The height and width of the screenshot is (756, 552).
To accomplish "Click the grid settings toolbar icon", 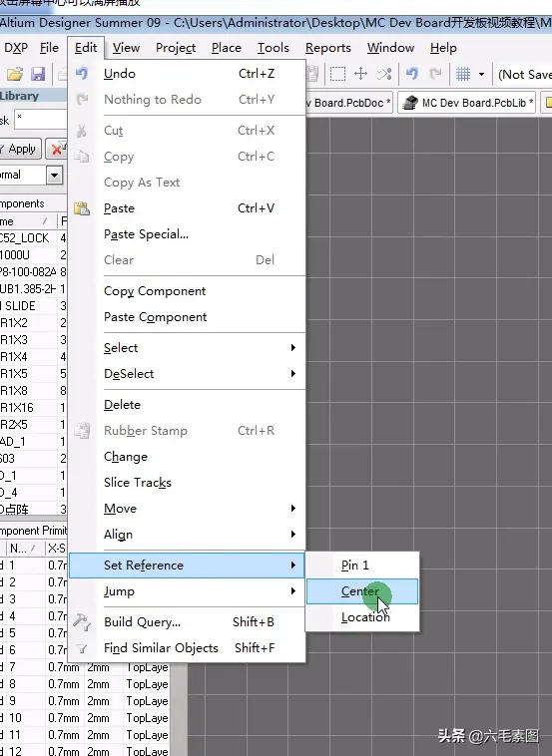I will coord(463,74).
